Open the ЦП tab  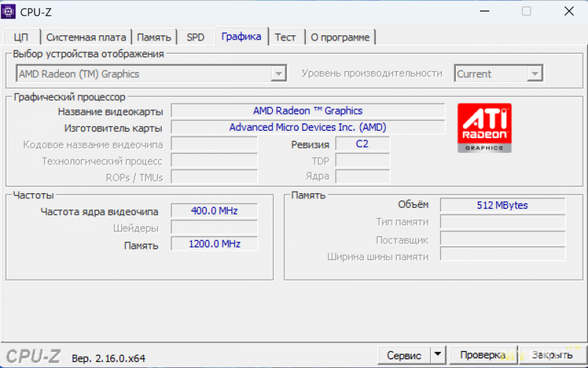pos(21,37)
